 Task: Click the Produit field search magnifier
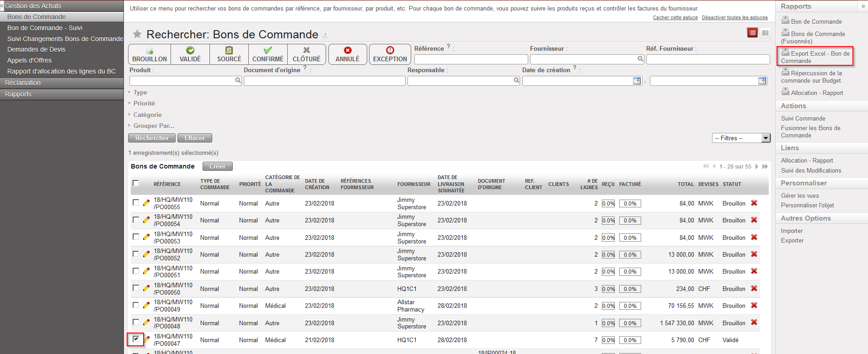[238, 80]
